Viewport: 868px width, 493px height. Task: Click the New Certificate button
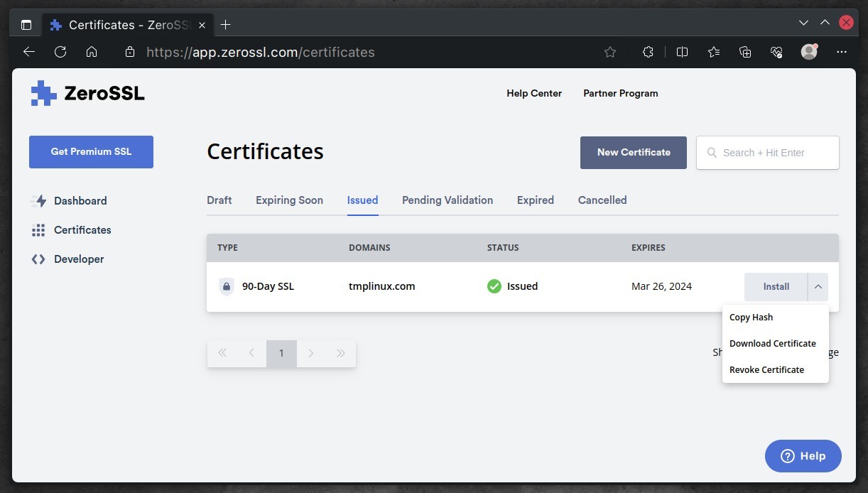click(x=634, y=153)
